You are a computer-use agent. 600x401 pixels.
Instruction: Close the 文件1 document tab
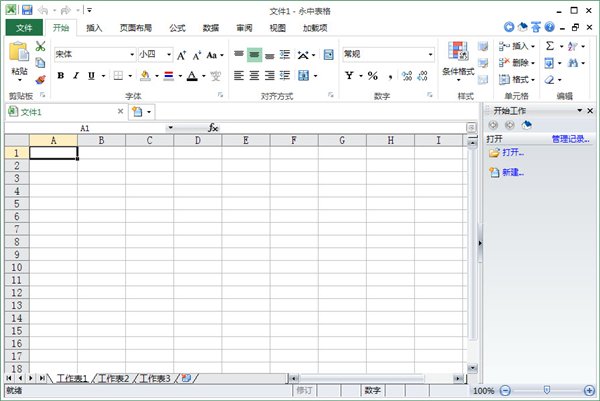click(x=120, y=111)
